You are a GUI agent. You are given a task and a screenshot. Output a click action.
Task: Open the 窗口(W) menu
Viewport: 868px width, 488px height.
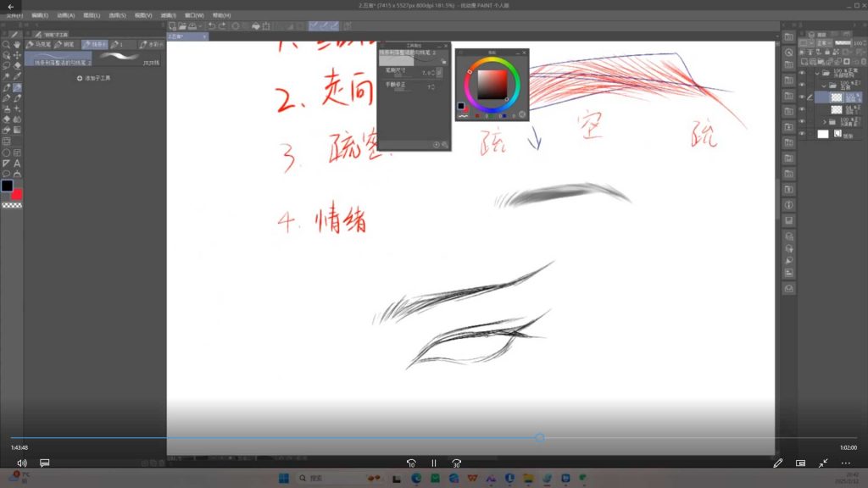click(196, 15)
